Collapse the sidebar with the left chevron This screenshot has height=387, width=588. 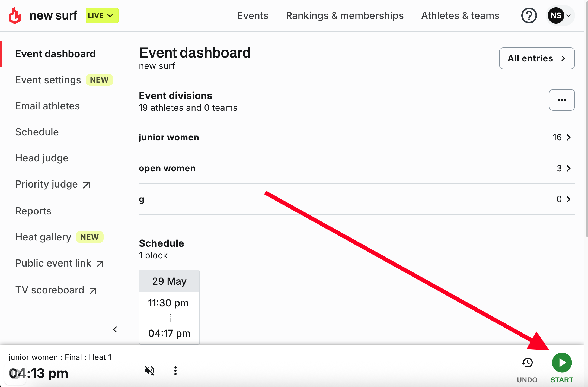pyautogui.click(x=115, y=329)
